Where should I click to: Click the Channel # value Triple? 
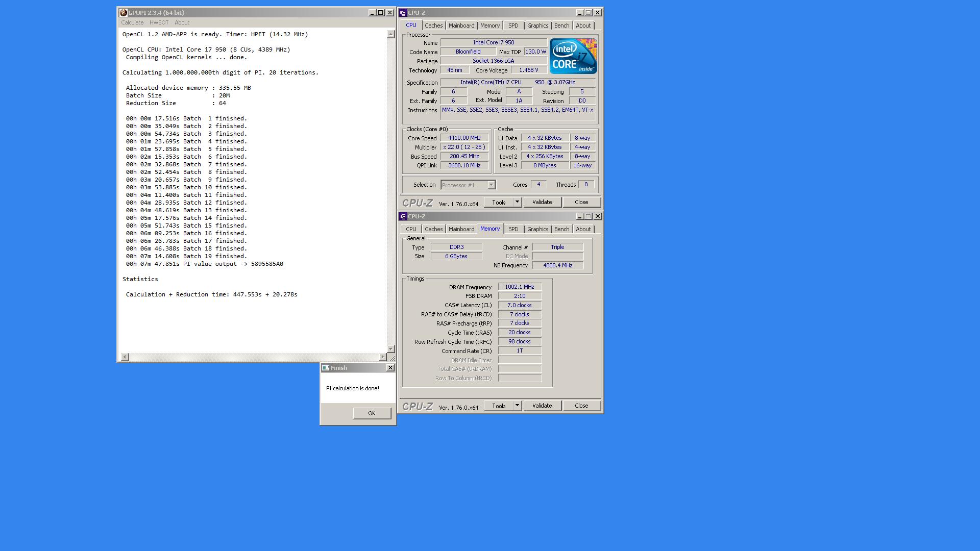click(x=557, y=247)
